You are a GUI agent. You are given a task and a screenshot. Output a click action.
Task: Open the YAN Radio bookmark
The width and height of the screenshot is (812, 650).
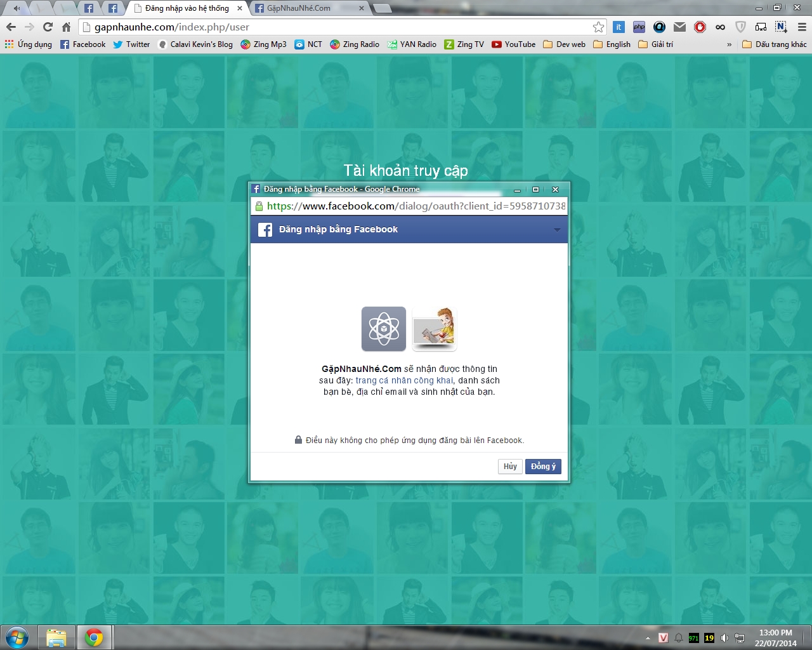(x=412, y=44)
